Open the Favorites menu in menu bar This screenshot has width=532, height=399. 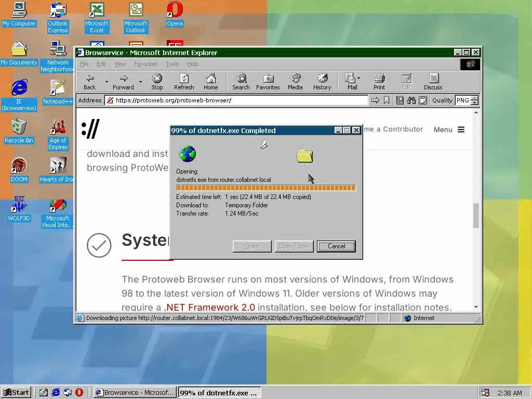pos(146,64)
